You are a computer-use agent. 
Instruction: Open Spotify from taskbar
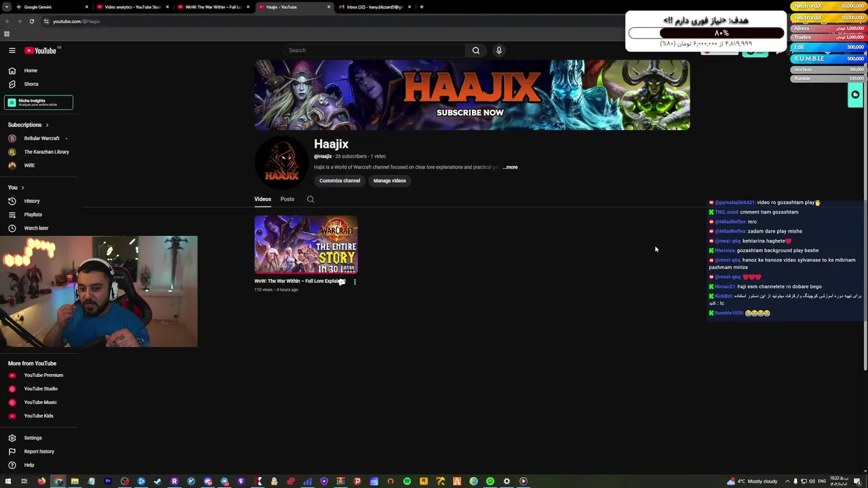click(x=407, y=481)
